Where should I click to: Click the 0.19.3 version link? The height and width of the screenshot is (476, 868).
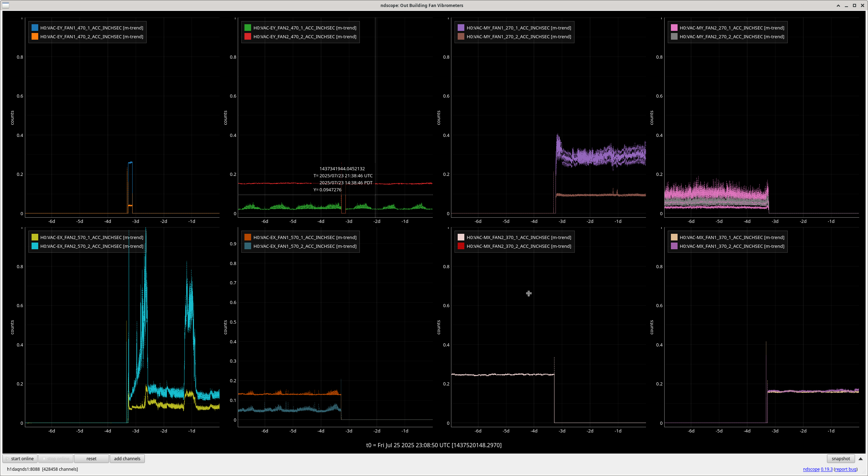(827, 469)
